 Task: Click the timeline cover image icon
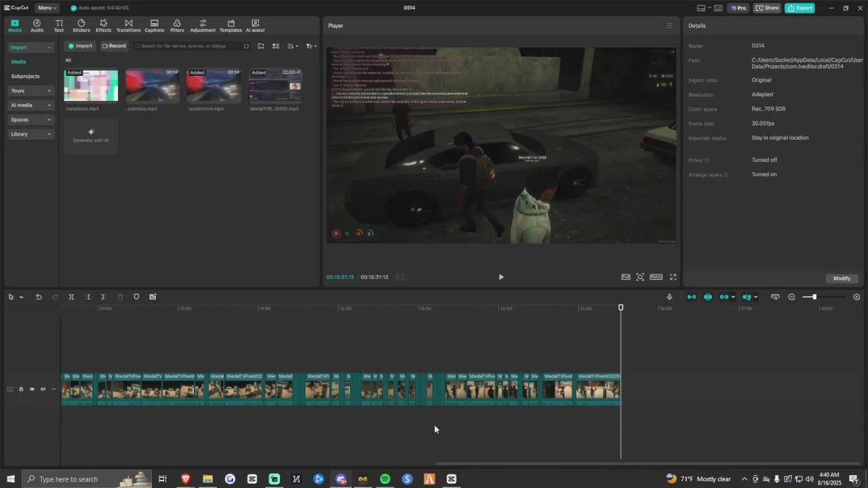[153, 297]
